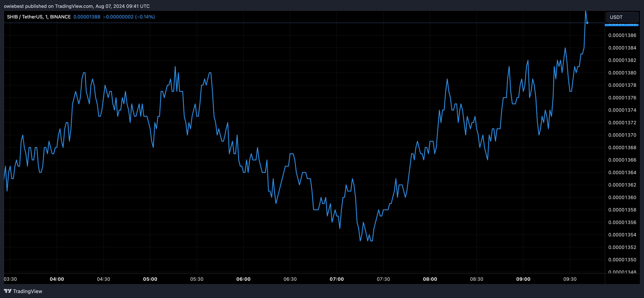644x298 pixels.
Task: Click the 08:00 time axis label
Action: coord(430,279)
